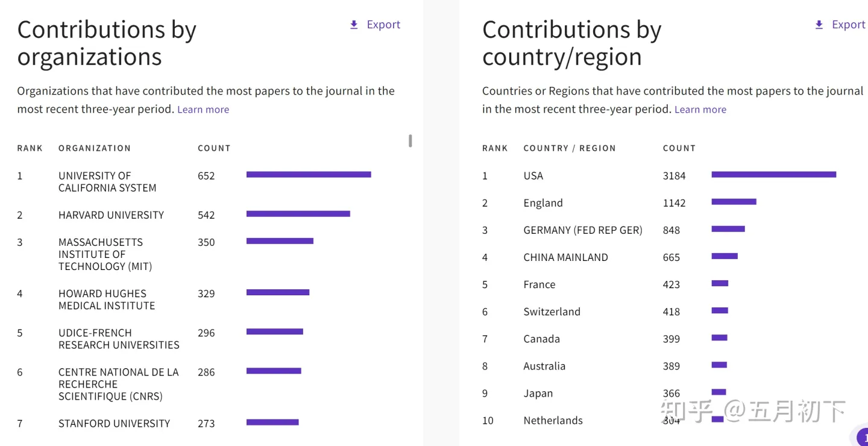Export contributions by country/region data
The height and width of the screenshot is (446, 868).
click(840, 25)
